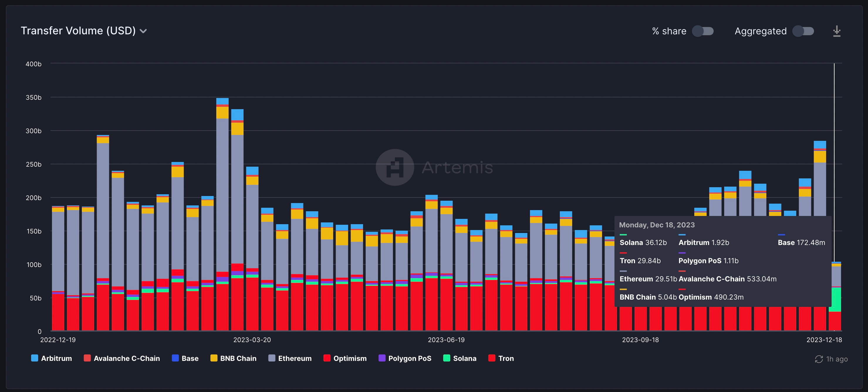Toggle the % share switch
This screenshot has height=392, width=868.
click(x=703, y=31)
